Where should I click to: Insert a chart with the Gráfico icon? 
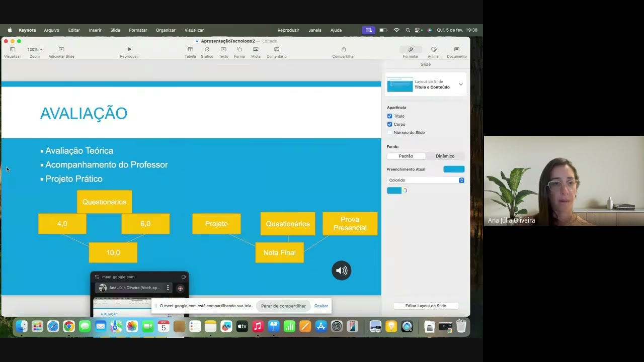coord(207,49)
